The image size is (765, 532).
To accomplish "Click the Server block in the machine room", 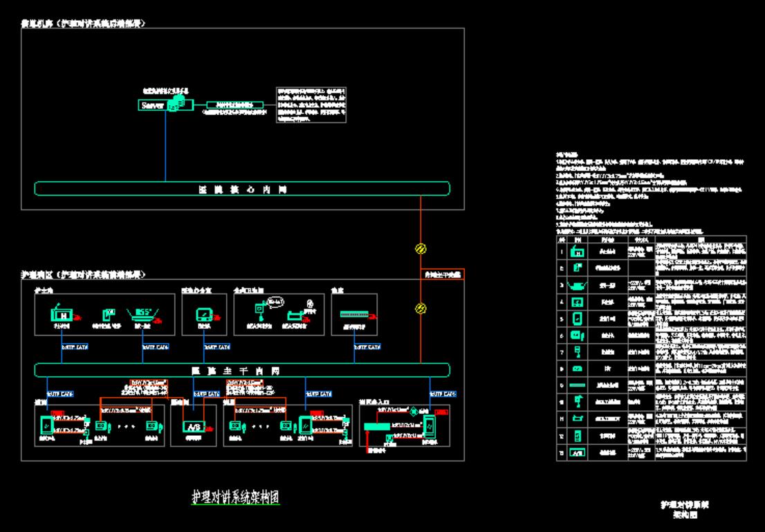I will (x=151, y=106).
